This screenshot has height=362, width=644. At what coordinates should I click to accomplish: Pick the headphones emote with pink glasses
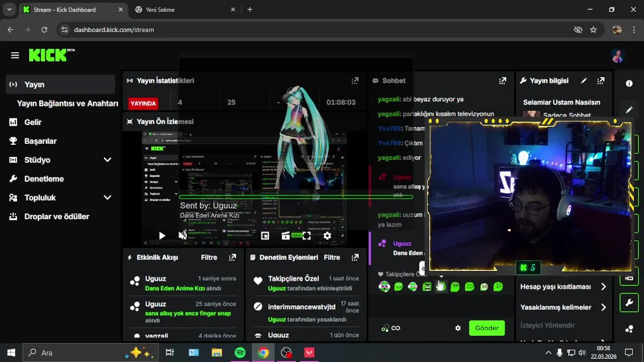point(384,287)
